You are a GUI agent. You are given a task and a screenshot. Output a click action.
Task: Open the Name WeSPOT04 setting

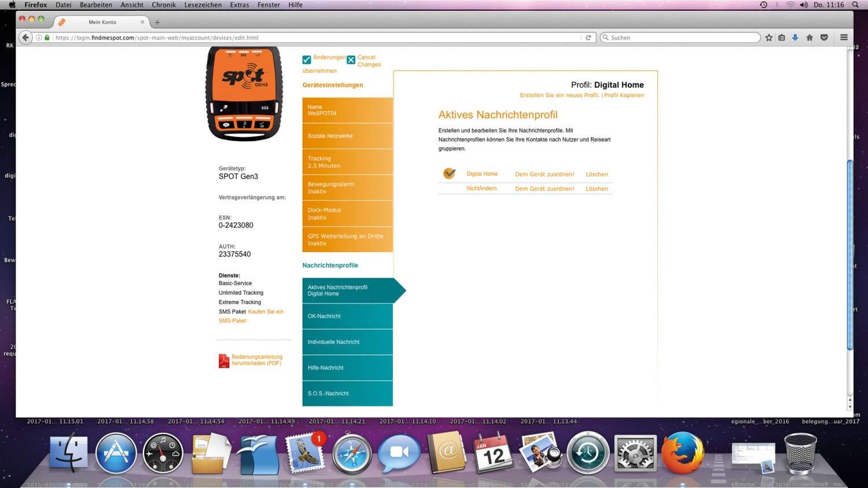[347, 110]
